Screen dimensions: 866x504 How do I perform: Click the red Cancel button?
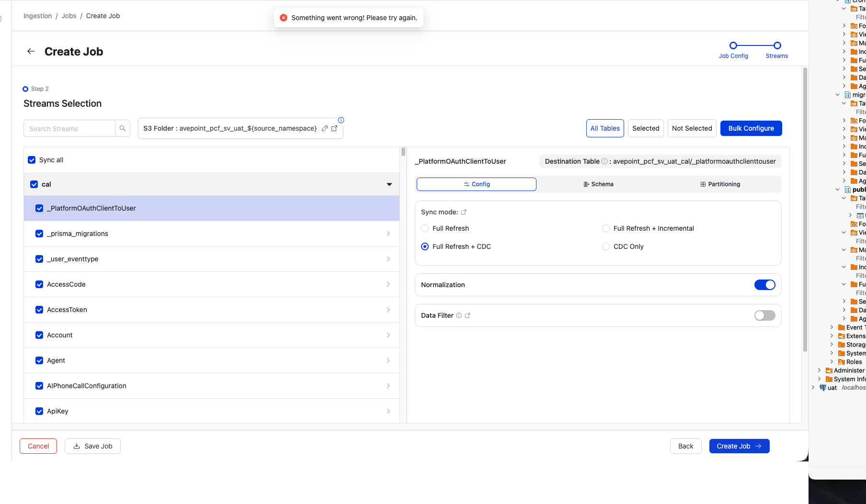(x=38, y=446)
